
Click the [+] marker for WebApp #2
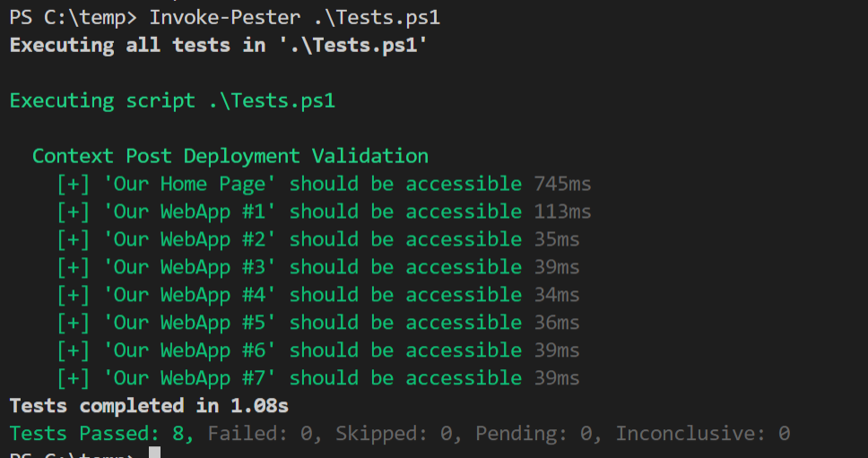click(x=73, y=239)
